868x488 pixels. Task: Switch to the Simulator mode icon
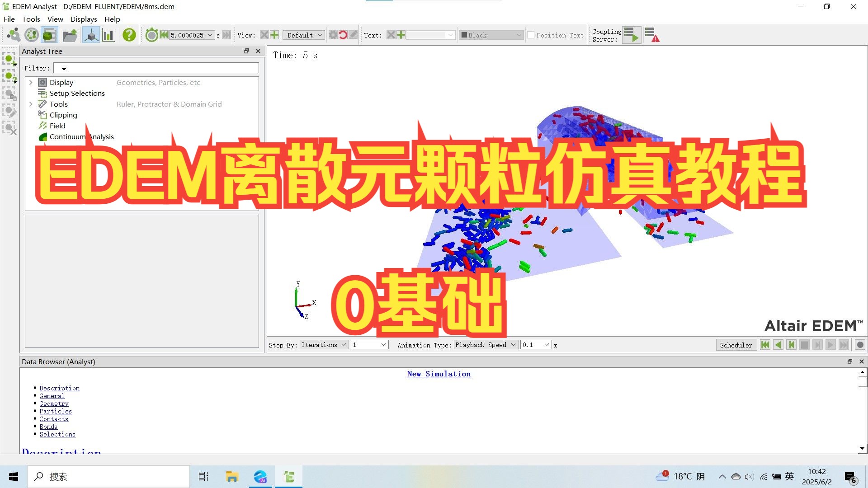[x=31, y=35]
